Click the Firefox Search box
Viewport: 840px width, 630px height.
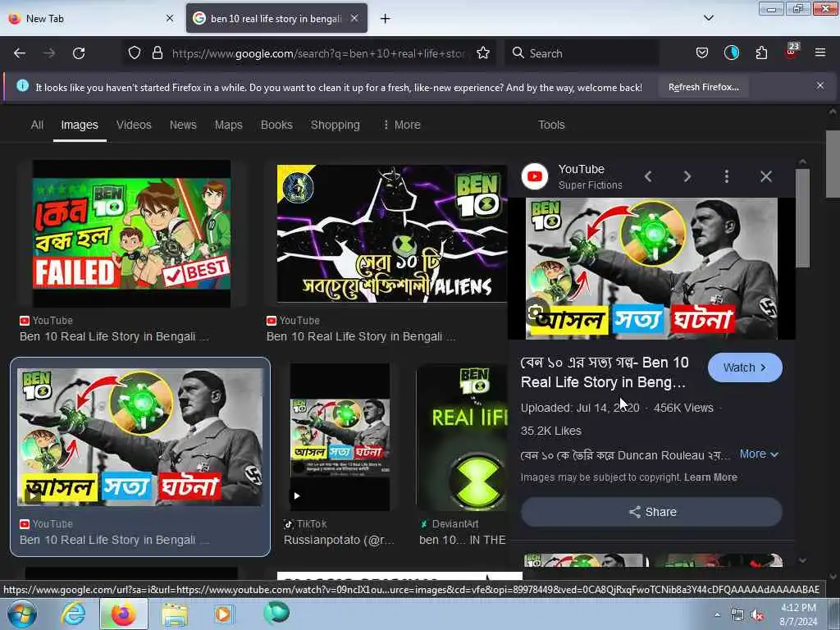click(x=582, y=53)
